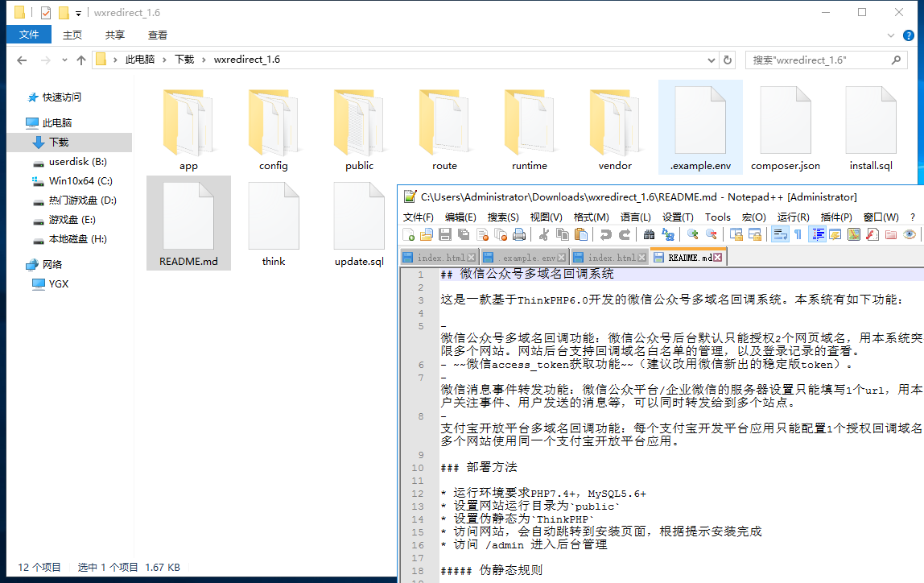The height and width of the screenshot is (583, 924).
Task: Open the address bar history dropdown
Action: (x=711, y=60)
